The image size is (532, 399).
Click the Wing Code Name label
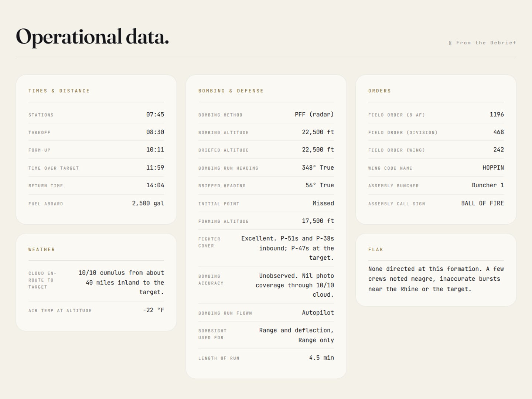pyautogui.click(x=390, y=168)
